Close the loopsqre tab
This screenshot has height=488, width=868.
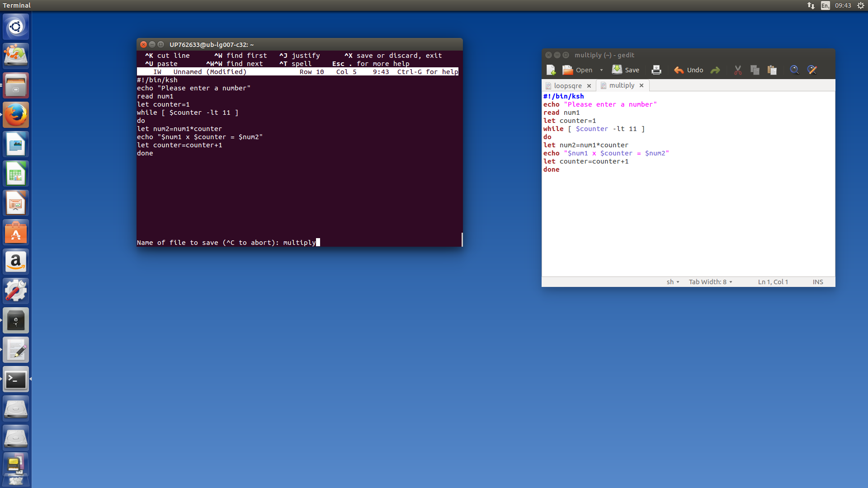(x=589, y=86)
